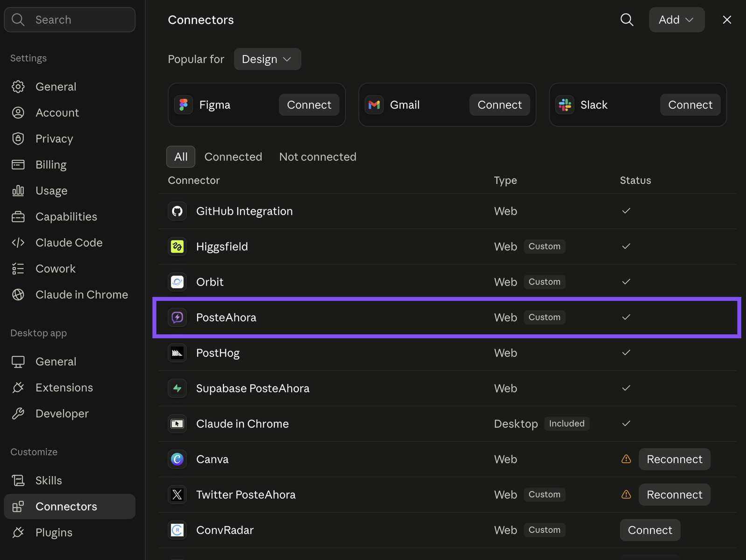
Task: Open Account settings
Action: 69,113
